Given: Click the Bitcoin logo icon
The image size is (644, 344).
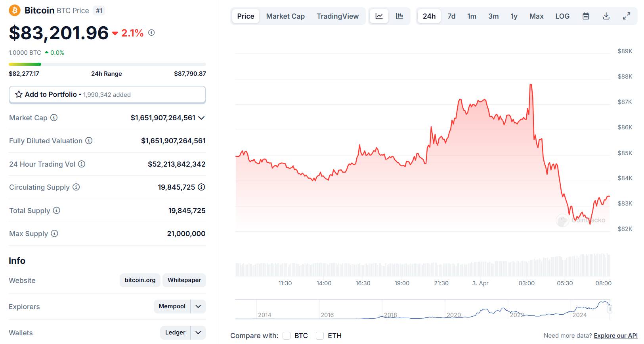Looking at the screenshot, I should (15, 10).
